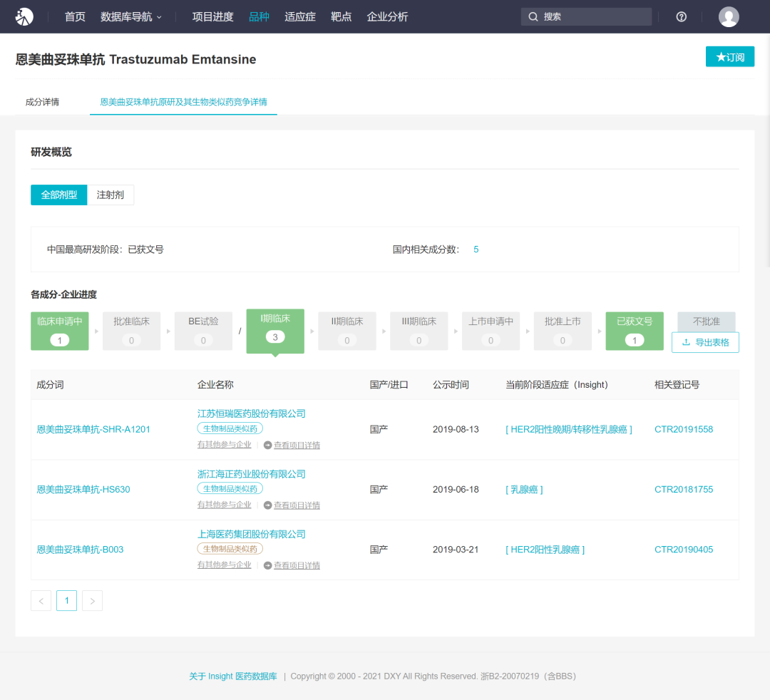Select 已获文号 stage box
The width and height of the screenshot is (770, 700).
click(x=635, y=331)
